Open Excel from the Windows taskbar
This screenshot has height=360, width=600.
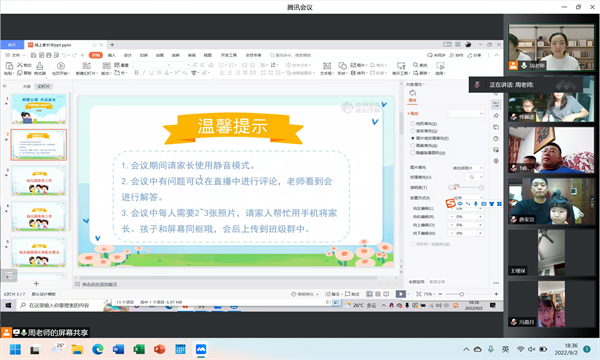[139, 349]
